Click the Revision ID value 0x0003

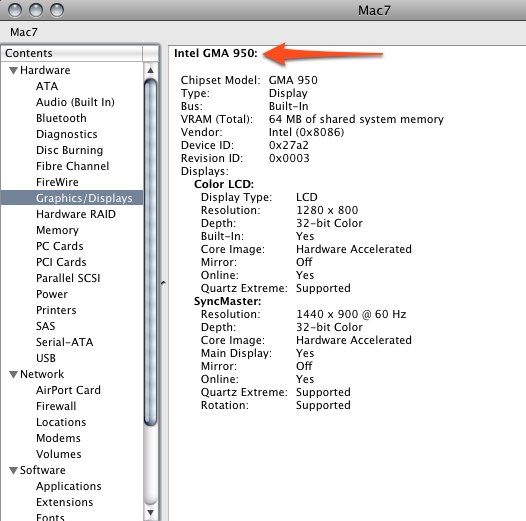pyautogui.click(x=289, y=158)
